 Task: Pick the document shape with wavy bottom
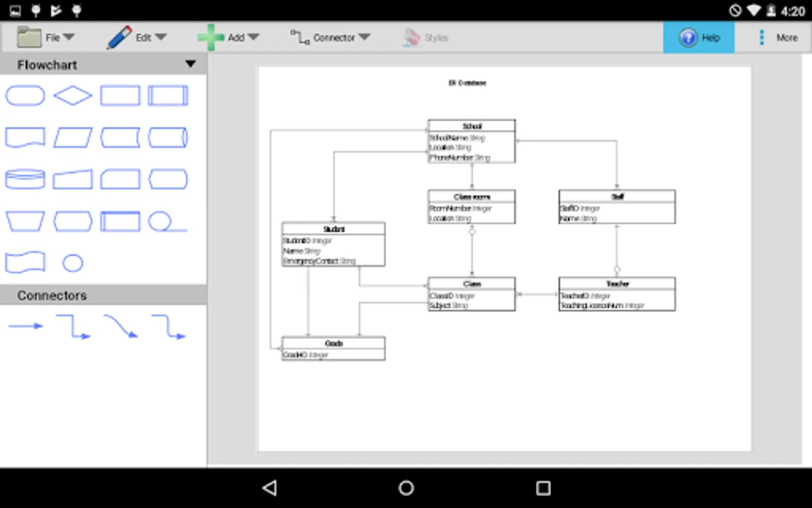(x=25, y=138)
